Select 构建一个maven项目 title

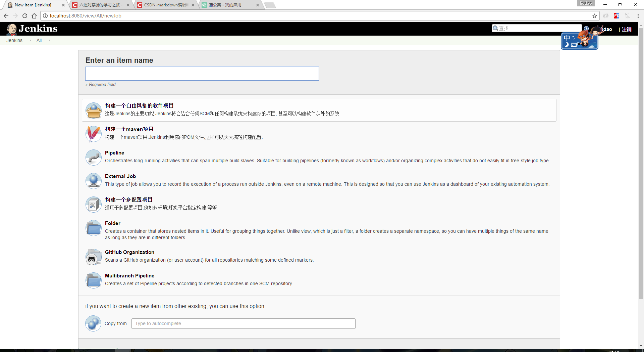click(129, 129)
